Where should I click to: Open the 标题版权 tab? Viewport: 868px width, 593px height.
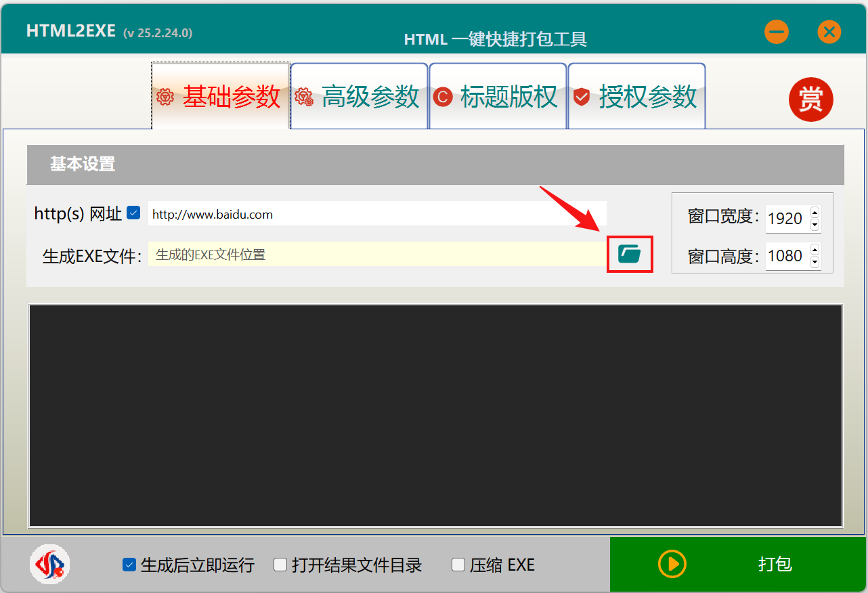pyautogui.click(x=498, y=96)
